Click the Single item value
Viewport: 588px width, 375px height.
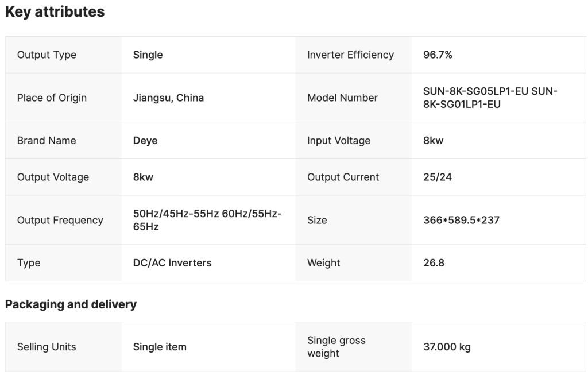160,347
